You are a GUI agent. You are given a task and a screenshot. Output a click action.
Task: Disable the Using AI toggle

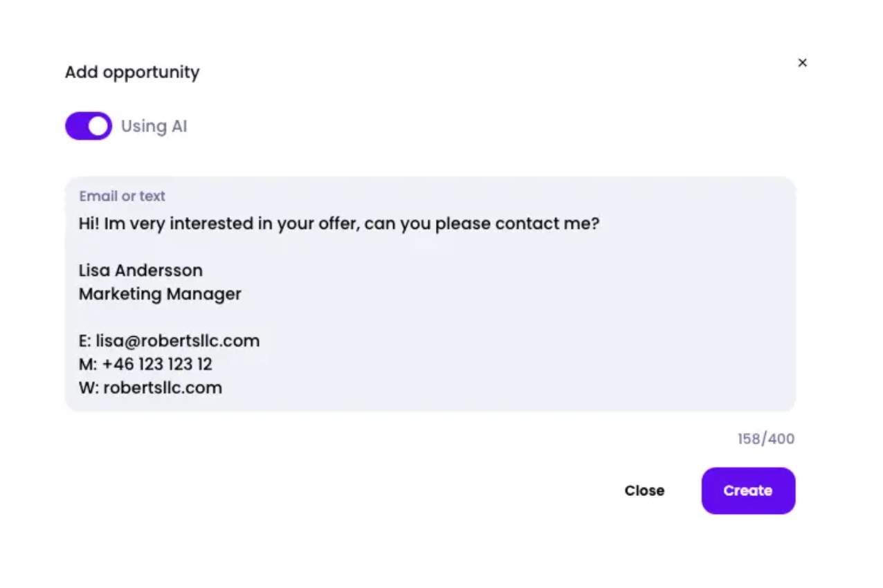point(88,126)
